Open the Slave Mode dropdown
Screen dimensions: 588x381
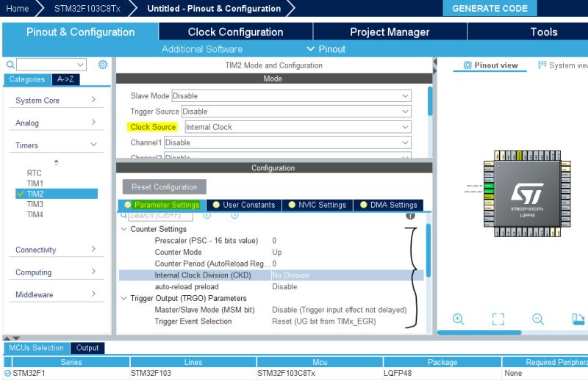(291, 96)
